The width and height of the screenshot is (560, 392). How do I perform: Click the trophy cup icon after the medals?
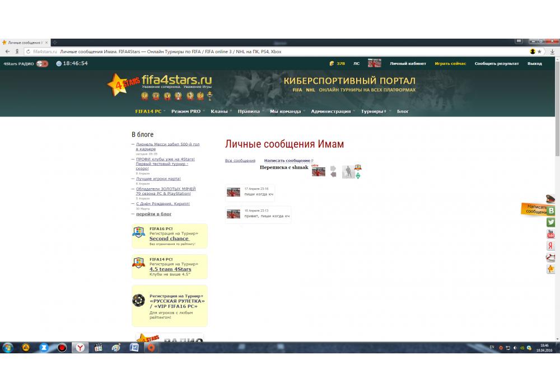point(209,95)
